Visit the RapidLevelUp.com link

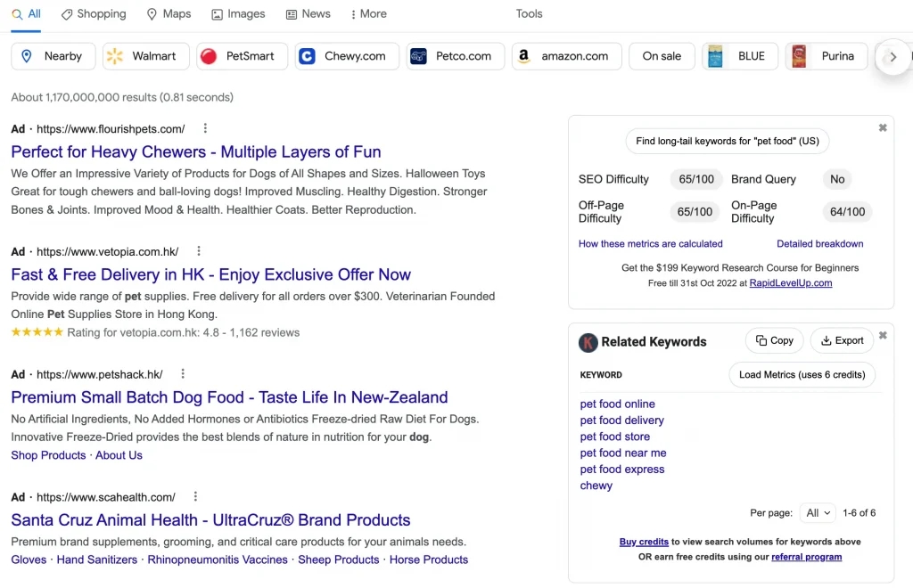pyautogui.click(x=791, y=283)
